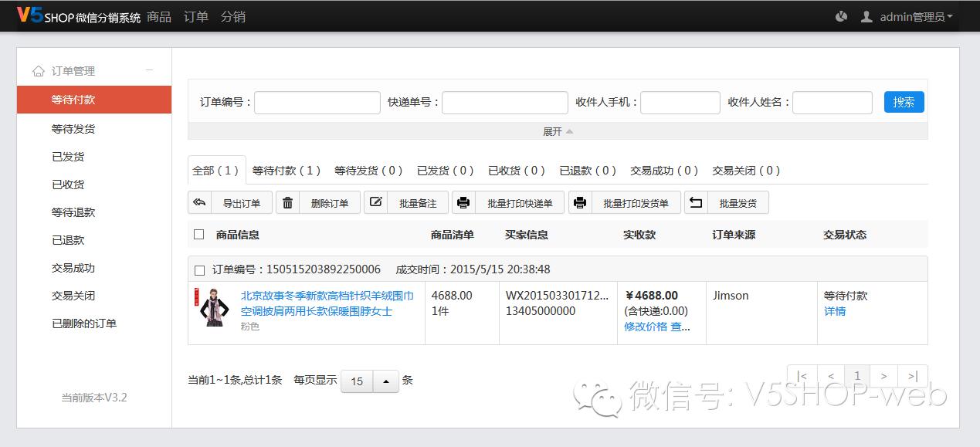Open the 分销 menu in the top bar
This screenshot has width=980, height=447.
232,15
